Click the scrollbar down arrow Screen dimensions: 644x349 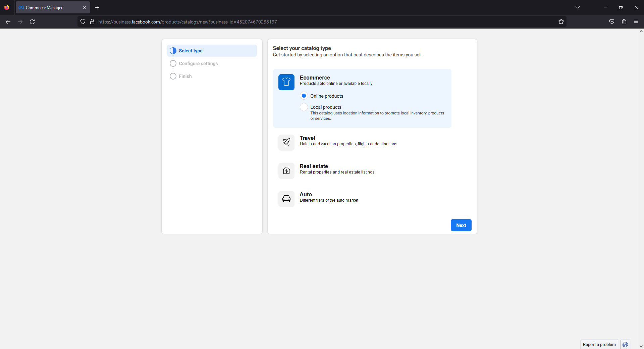click(x=641, y=346)
